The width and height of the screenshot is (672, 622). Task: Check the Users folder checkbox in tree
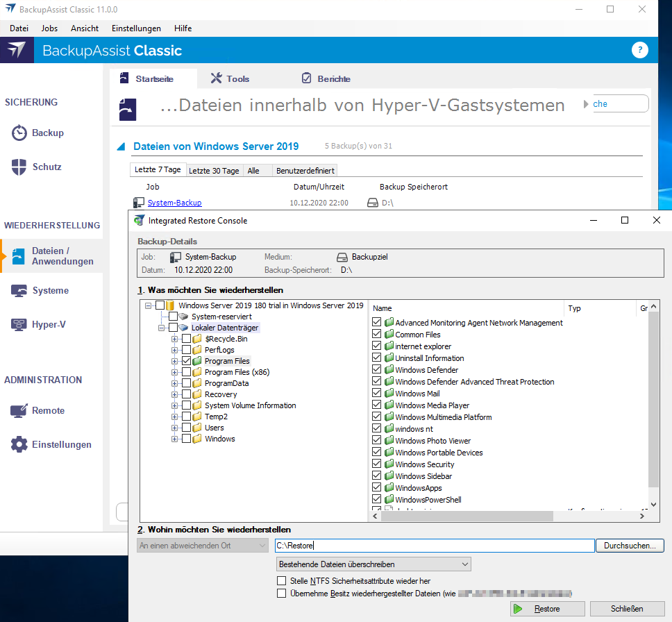click(186, 428)
